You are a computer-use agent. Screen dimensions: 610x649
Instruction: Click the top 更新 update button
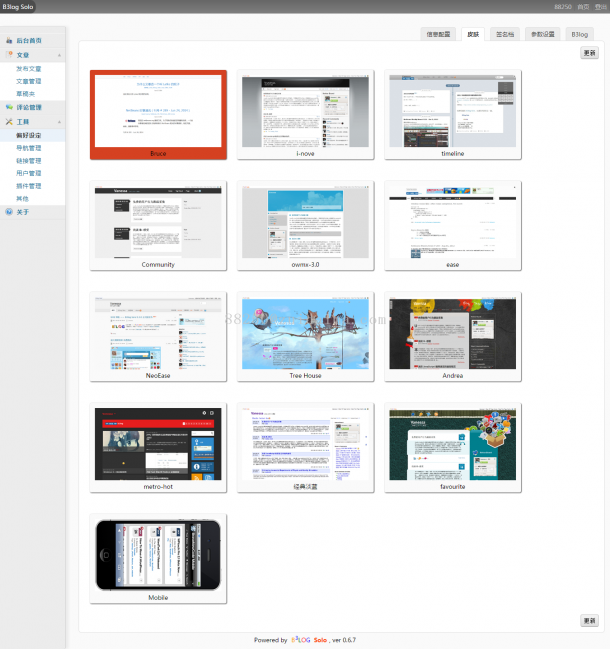[589, 53]
